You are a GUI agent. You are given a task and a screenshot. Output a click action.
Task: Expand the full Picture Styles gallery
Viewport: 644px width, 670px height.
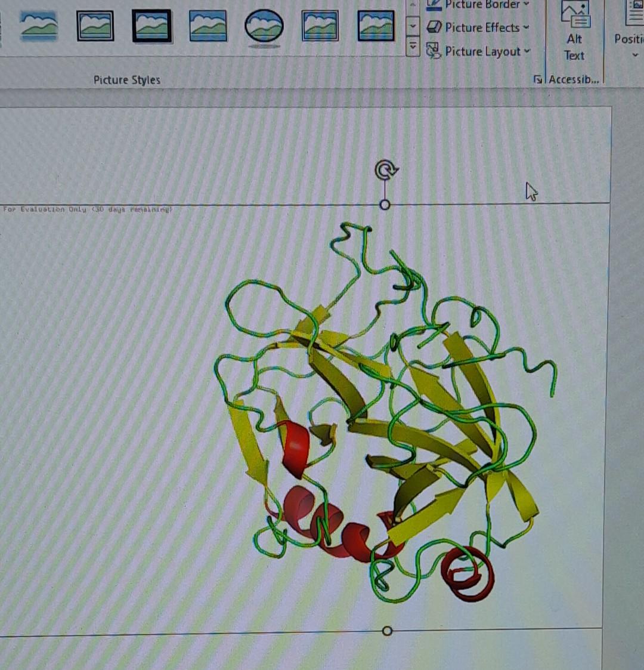point(413,48)
